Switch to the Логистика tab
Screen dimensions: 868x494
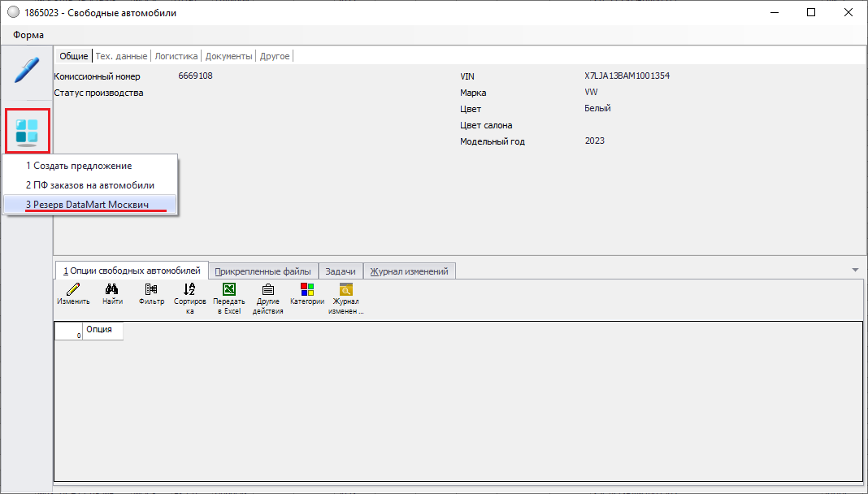tap(176, 56)
